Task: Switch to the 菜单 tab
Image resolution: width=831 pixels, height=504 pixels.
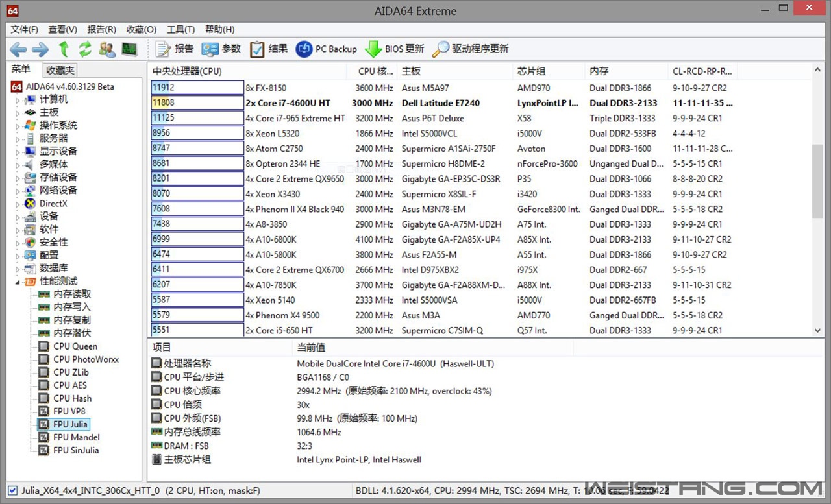Action: (x=21, y=69)
